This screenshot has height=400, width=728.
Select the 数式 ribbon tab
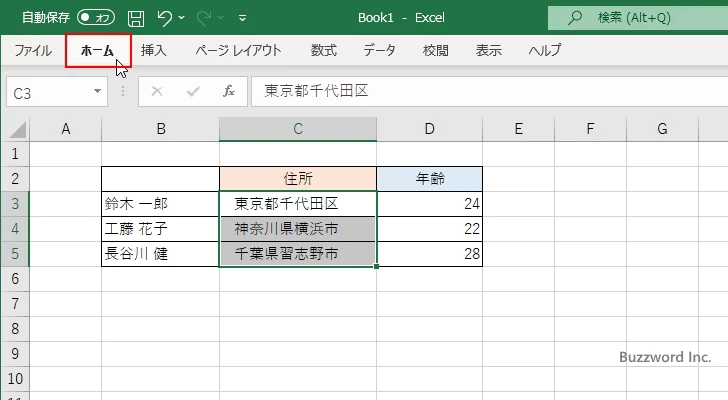[323, 50]
